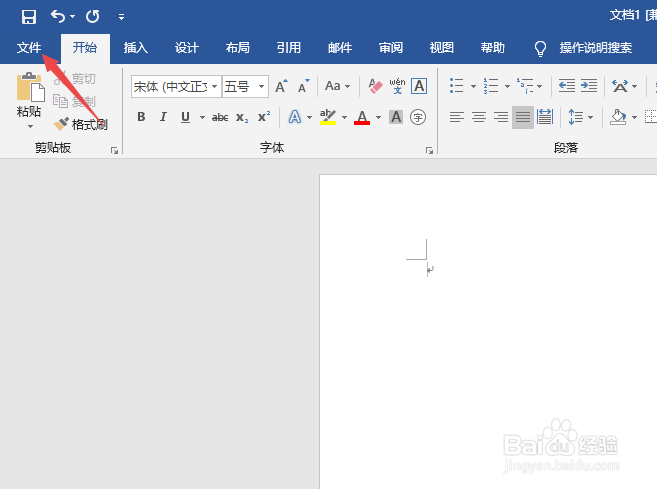The height and width of the screenshot is (489, 657).
Task: Click the 剪切 (Cut) button
Action: 75,78
